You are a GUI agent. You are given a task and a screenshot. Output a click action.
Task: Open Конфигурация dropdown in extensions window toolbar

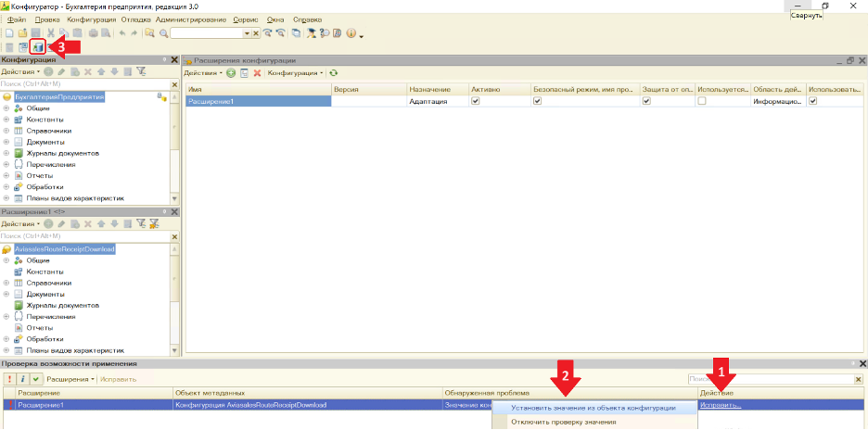coord(296,73)
